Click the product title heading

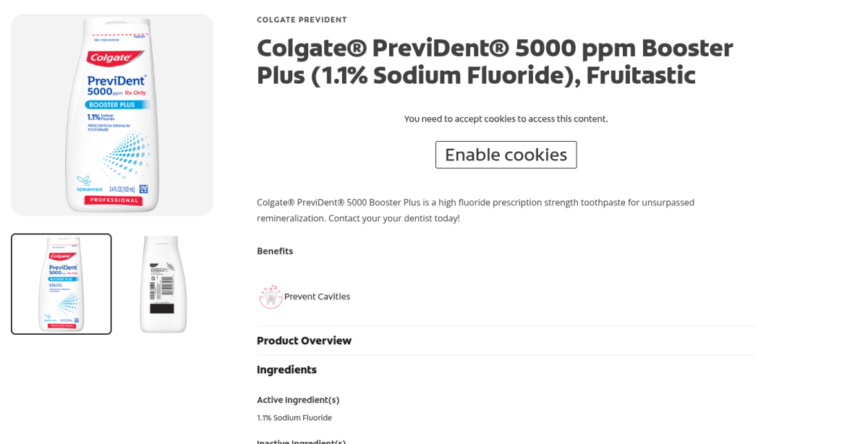tap(495, 61)
